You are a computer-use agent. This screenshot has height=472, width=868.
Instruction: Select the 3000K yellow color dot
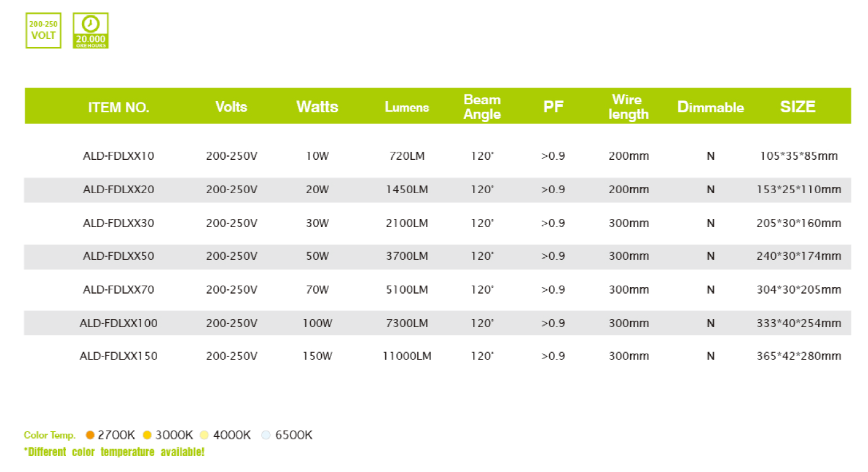(x=147, y=435)
